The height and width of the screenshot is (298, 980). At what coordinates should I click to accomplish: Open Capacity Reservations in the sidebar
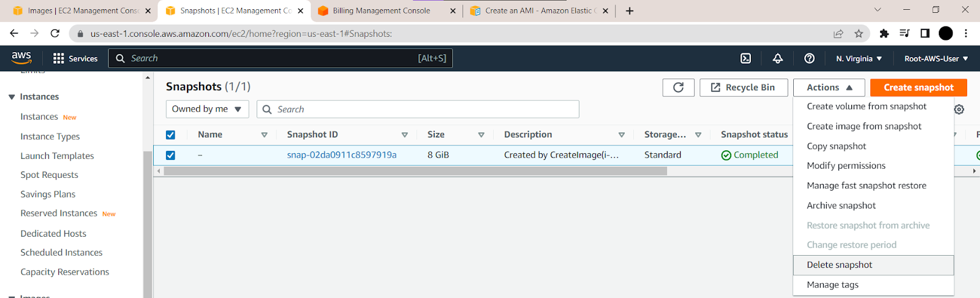coord(64,272)
